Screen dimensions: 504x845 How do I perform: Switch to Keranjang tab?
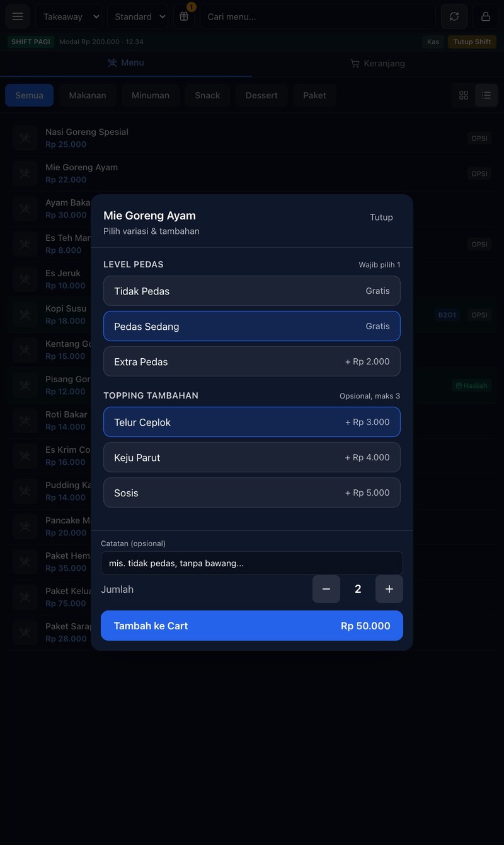[x=378, y=63]
